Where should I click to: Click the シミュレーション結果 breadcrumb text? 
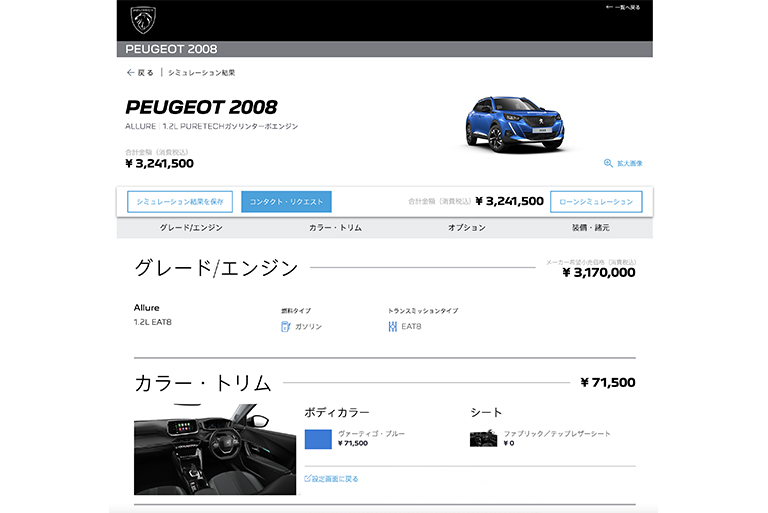pos(202,73)
